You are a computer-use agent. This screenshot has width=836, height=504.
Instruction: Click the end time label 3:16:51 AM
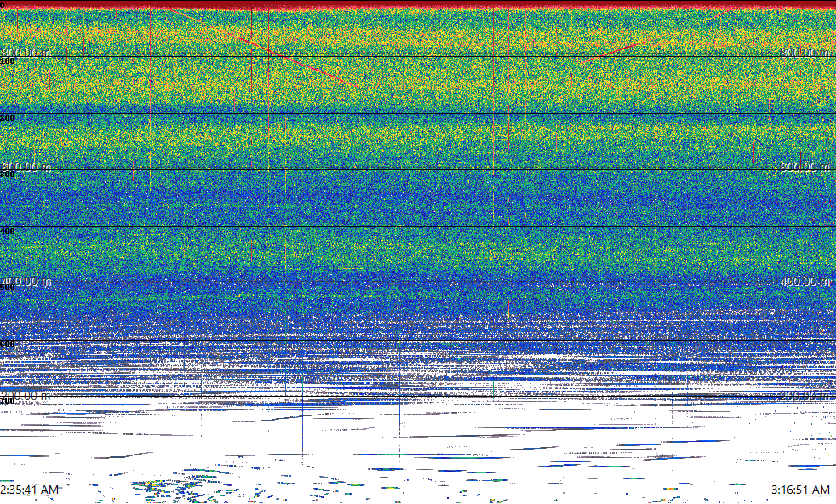click(800, 490)
